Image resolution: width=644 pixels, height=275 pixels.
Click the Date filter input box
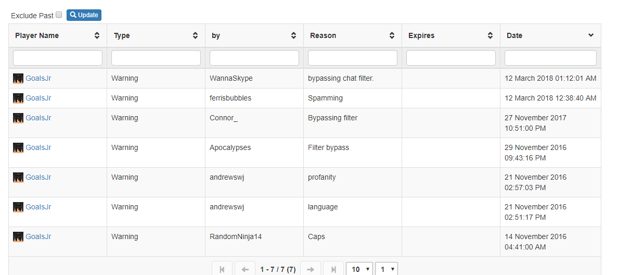pos(550,58)
